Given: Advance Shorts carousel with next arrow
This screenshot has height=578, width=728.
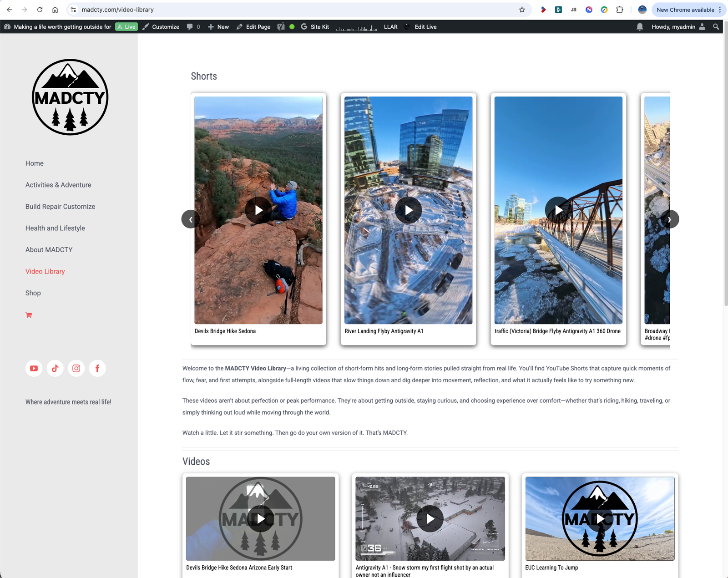Looking at the screenshot, I should click(x=669, y=219).
